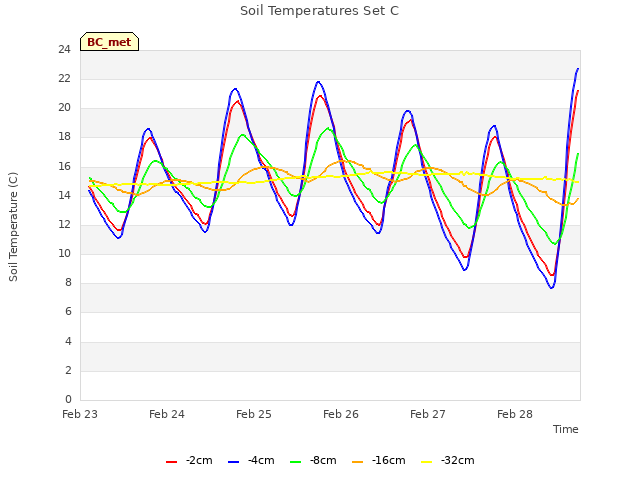
Task: Click the chart title Soil Temperatures Set C
Action: 319,11
